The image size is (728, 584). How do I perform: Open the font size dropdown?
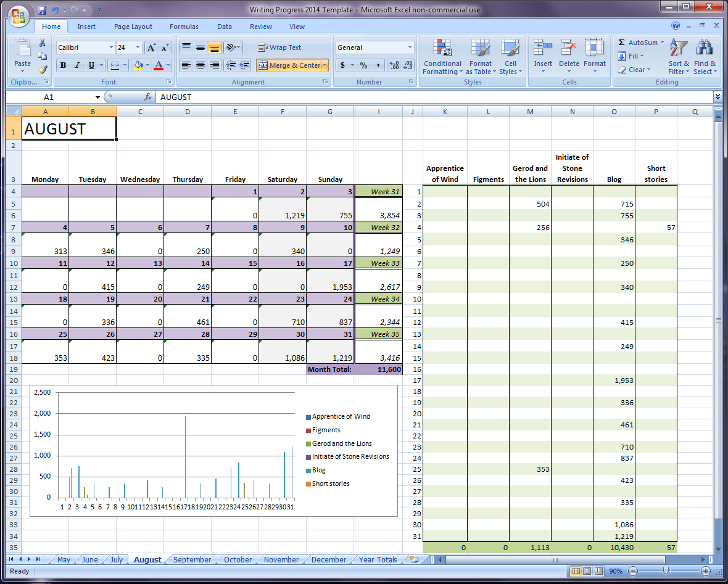[138, 47]
